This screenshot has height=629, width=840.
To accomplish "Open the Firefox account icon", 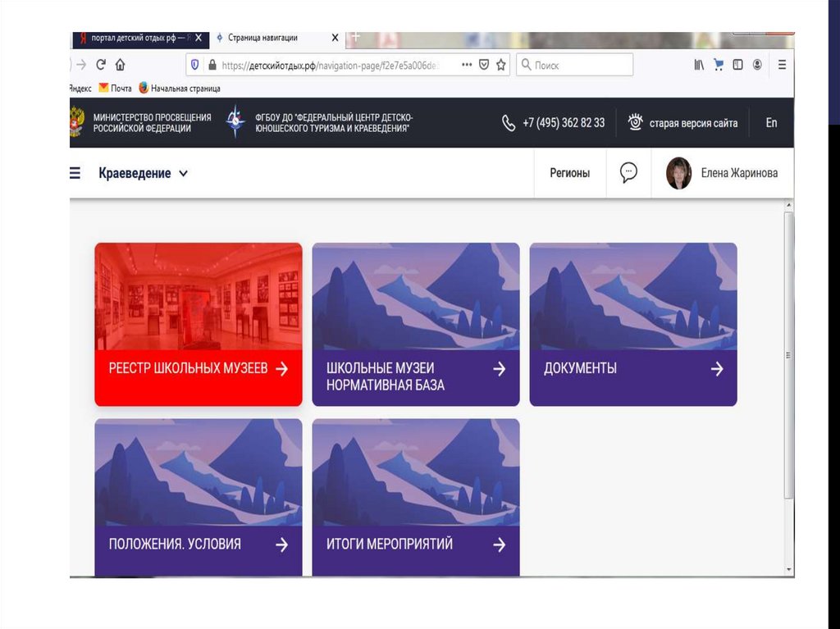I will (x=757, y=65).
